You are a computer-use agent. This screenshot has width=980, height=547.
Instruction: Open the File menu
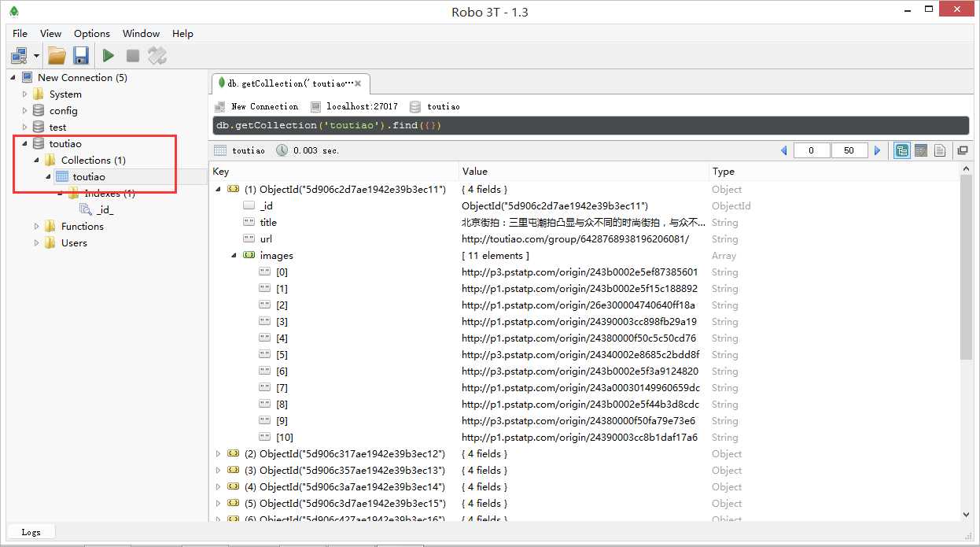(20, 33)
